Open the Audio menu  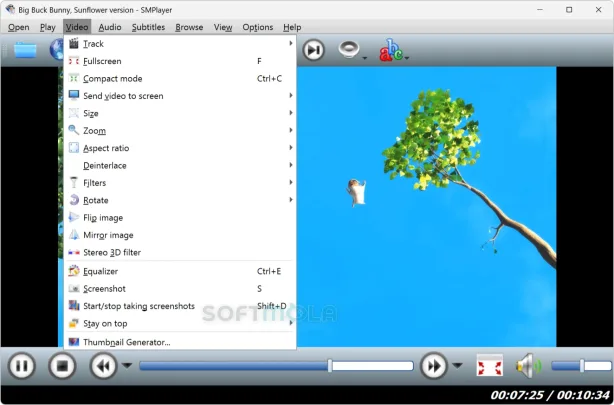pos(110,27)
